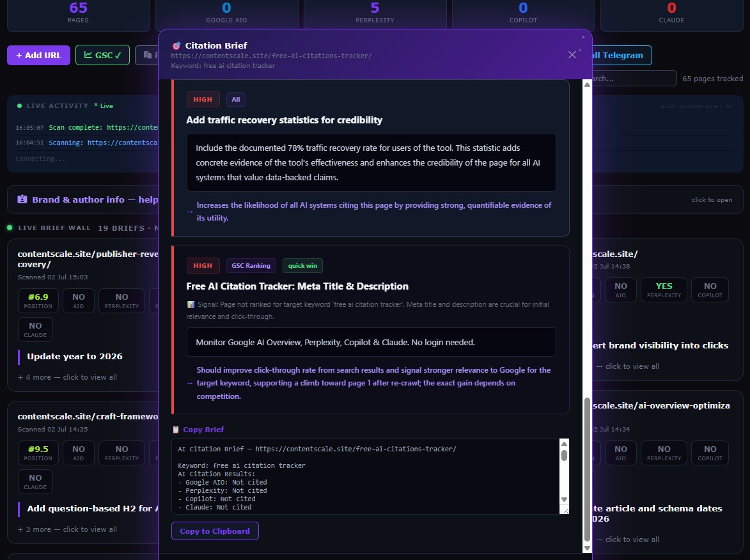Click the Scan complete log entry
This screenshot has height=560, width=750.
86,127
